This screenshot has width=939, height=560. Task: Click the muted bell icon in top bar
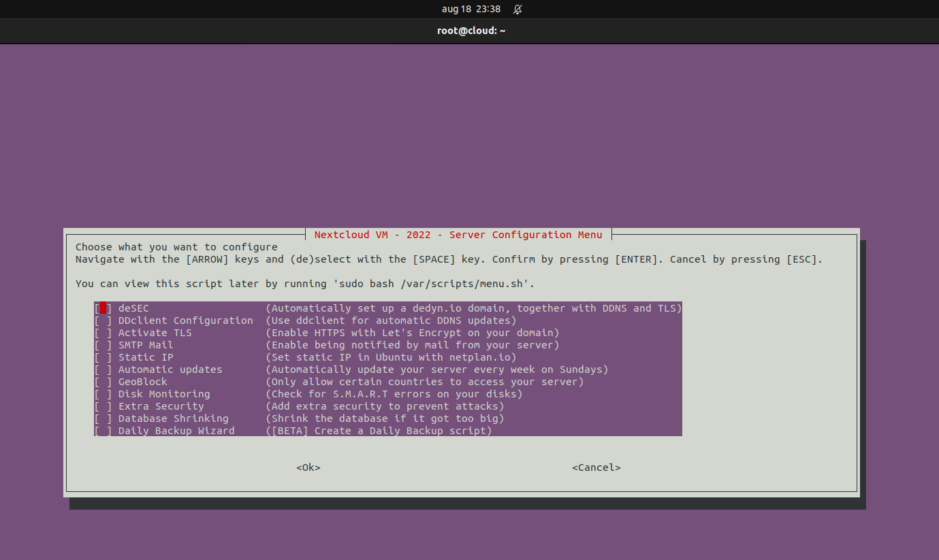(518, 9)
